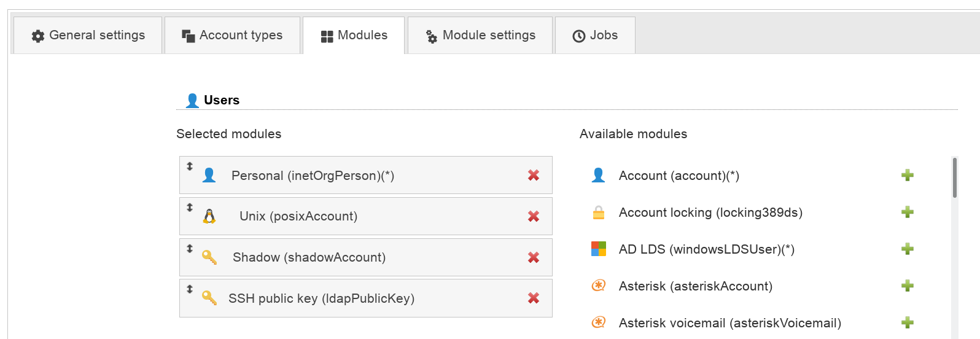Remove the SSH public key module
This screenshot has width=980, height=339.
click(x=533, y=298)
